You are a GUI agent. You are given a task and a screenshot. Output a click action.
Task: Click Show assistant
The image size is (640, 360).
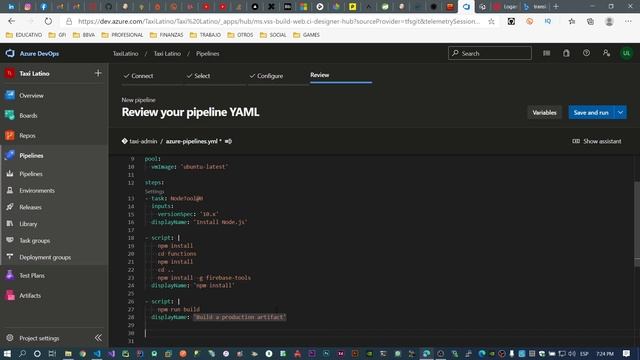(597, 141)
